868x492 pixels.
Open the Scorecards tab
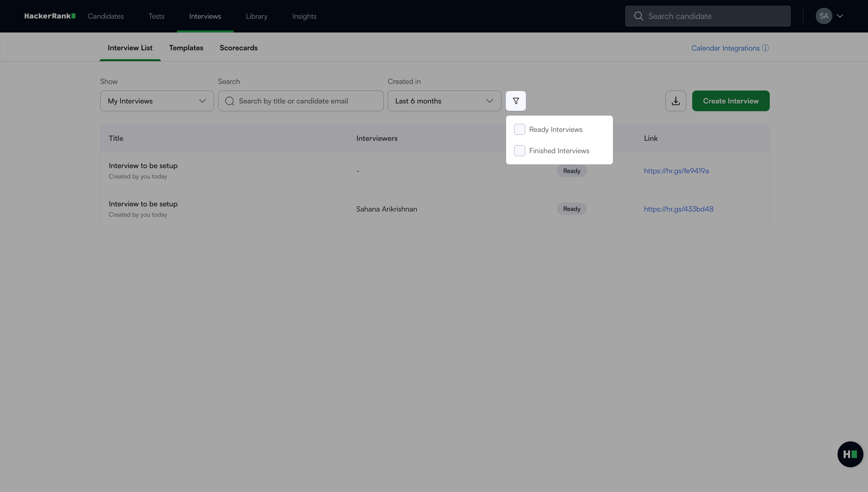238,48
